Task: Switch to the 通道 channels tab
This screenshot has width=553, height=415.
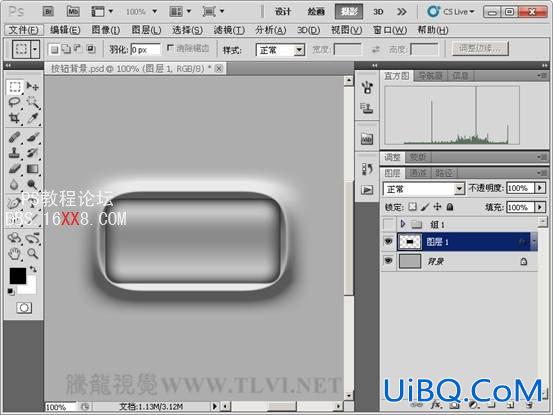Action: (418, 173)
